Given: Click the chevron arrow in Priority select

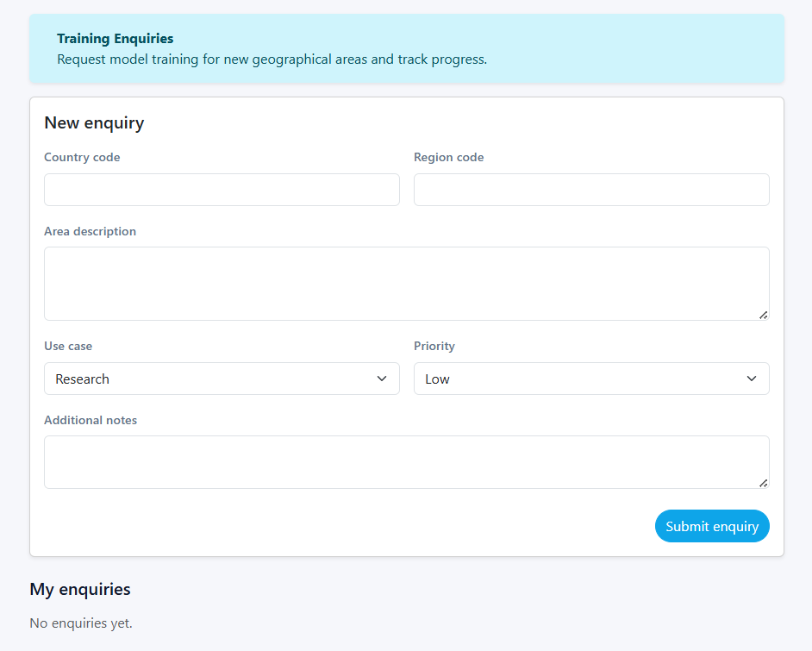Looking at the screenshot, I should point(752,379).
